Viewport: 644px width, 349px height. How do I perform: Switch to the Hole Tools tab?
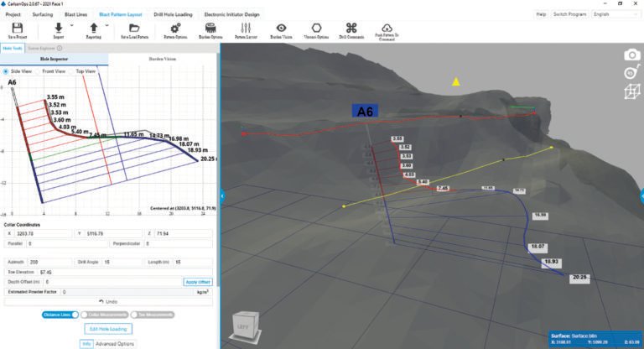click(x=13, y=48)
